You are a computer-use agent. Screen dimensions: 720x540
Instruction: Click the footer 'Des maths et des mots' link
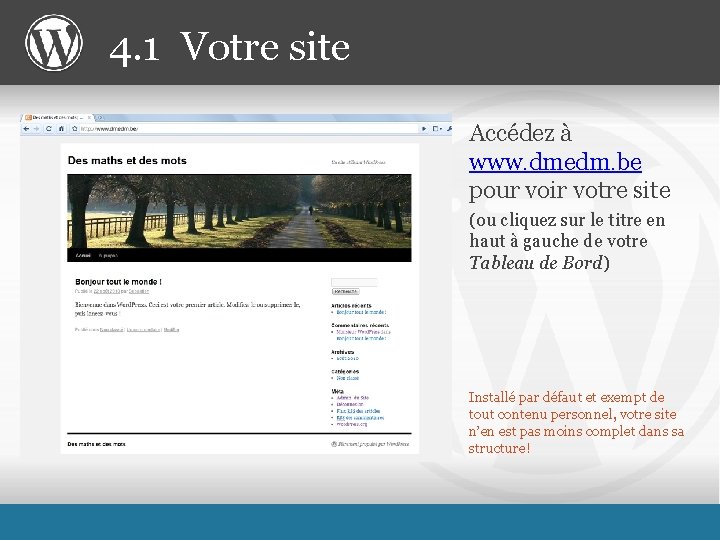pos(96,444)
